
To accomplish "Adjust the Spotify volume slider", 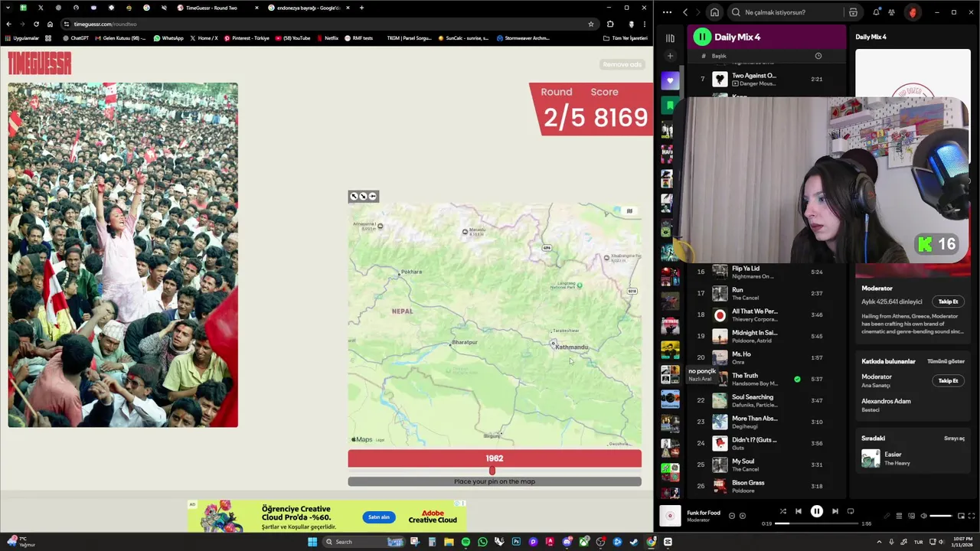I will [941, 516].
